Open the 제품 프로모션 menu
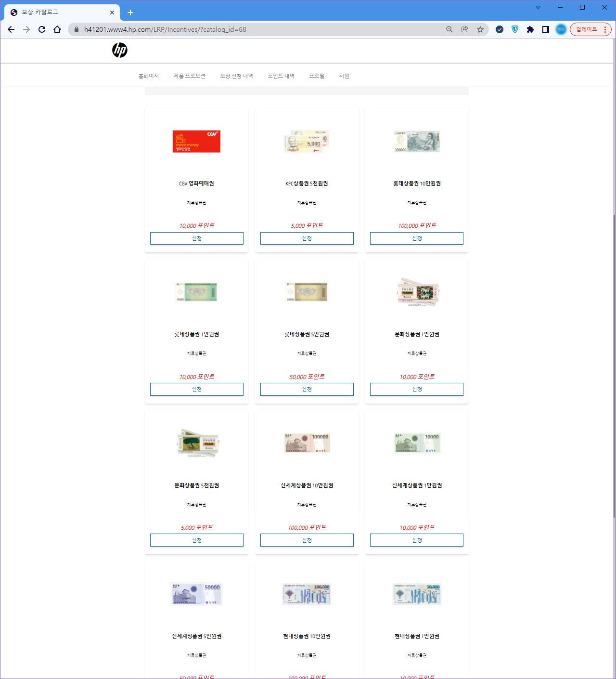This screenshot has height=679, width=616. 189,76
